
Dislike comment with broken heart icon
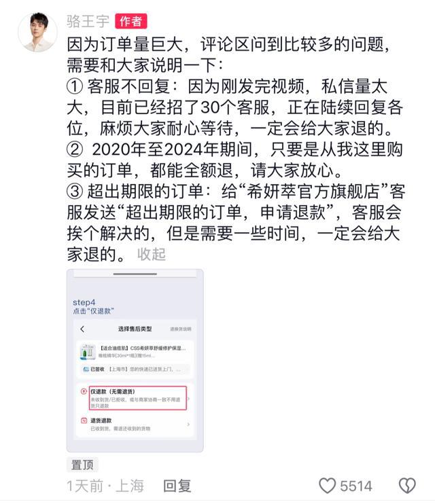click(x=407, y=486)
